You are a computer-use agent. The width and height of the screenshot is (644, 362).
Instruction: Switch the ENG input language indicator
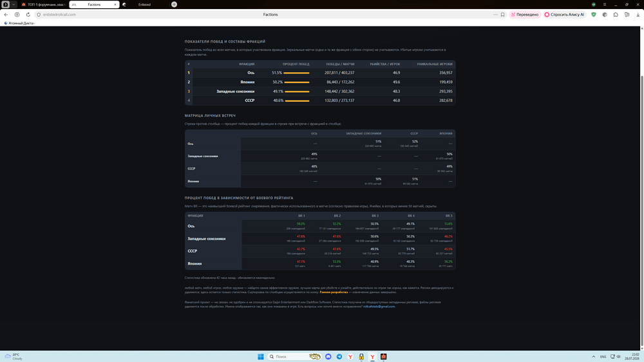[603, 357]
